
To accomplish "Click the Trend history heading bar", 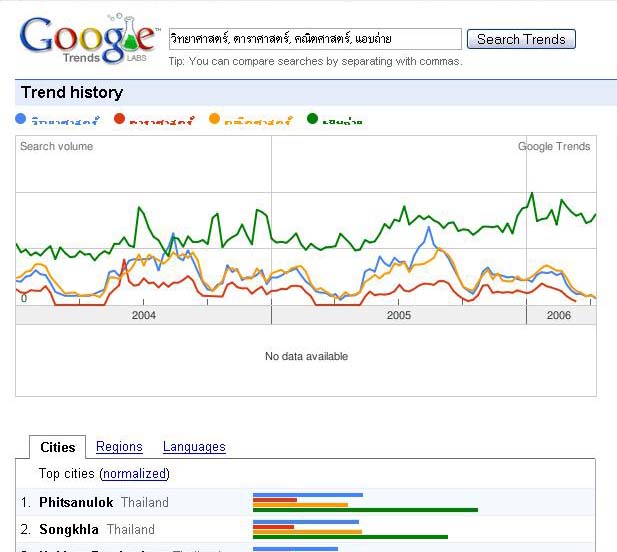I will pyautogui.click(x=316, y=92).
